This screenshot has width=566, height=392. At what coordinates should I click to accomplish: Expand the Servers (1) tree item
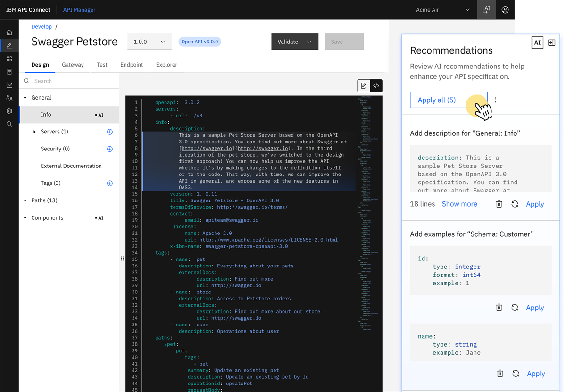tap(34, 132)
